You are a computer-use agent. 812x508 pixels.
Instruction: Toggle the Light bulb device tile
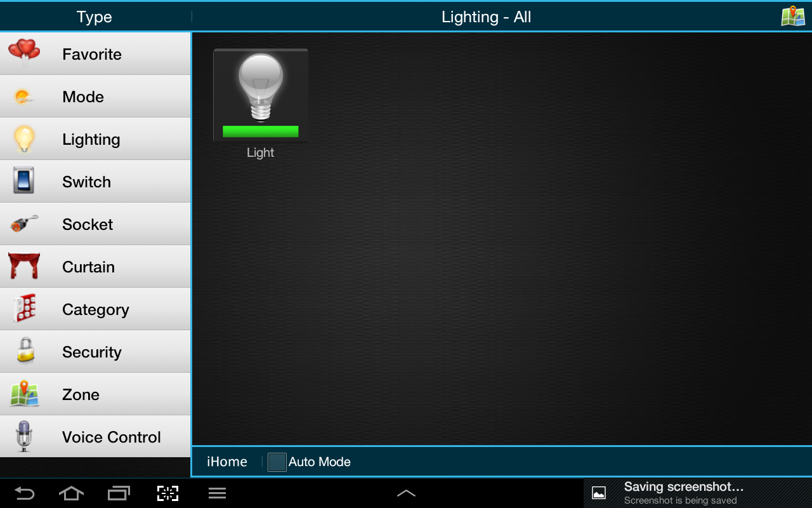(x=261, y=95)
